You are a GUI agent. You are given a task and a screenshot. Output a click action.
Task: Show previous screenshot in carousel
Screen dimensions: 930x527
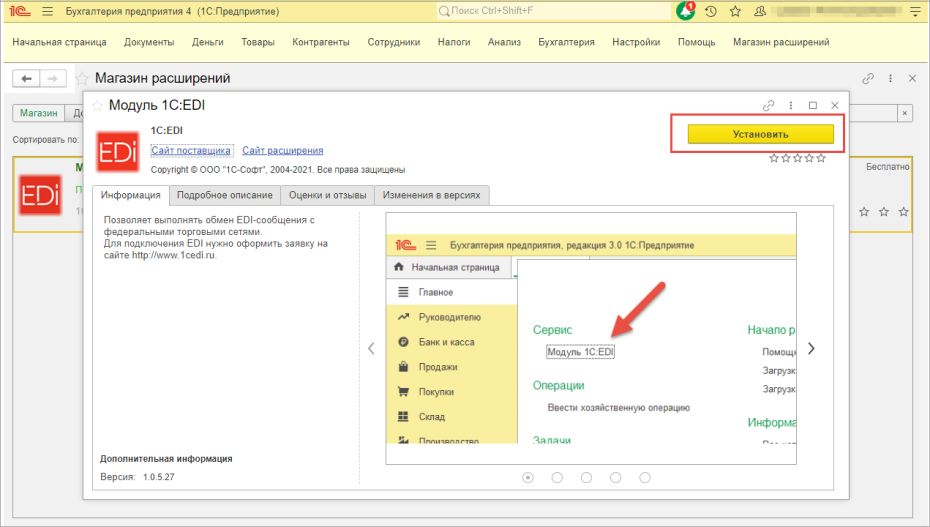(371, 349)
